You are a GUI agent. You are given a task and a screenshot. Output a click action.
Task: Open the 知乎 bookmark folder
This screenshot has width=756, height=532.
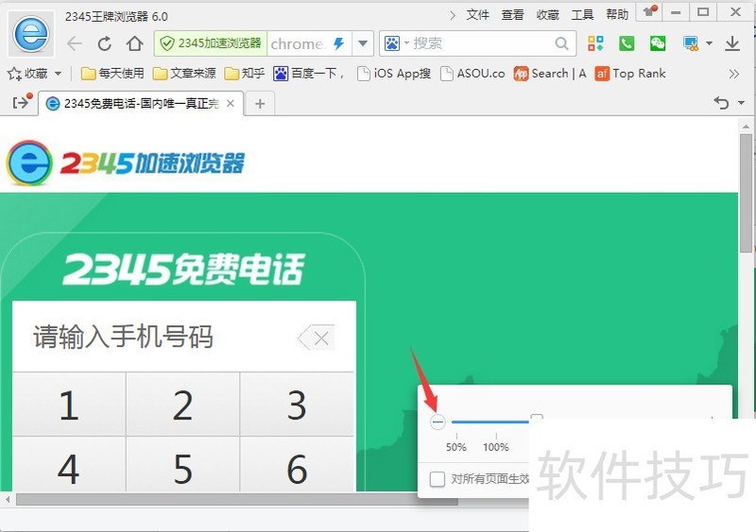point(245,74)
